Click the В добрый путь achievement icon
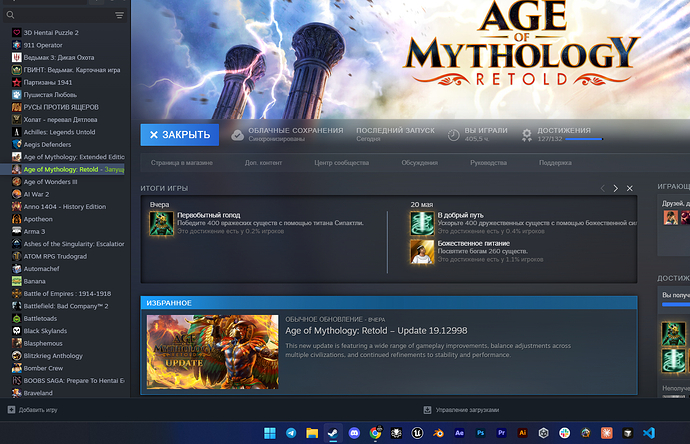The image size is (690, 444). pos(422,224)
